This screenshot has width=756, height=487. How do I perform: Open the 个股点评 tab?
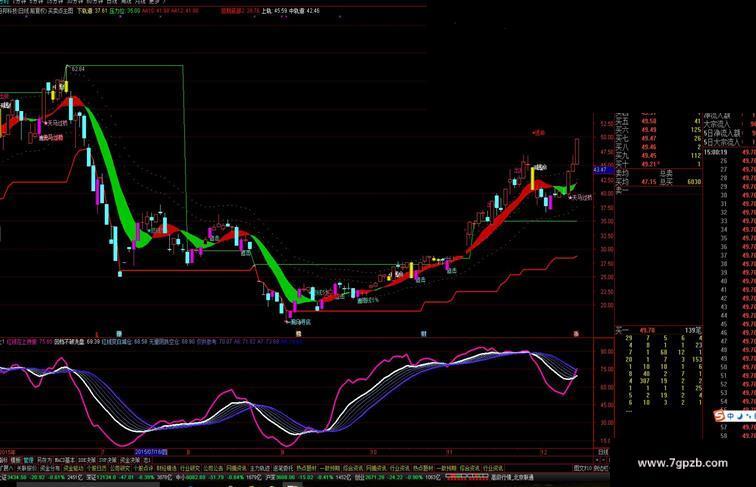tap(143, 468)
